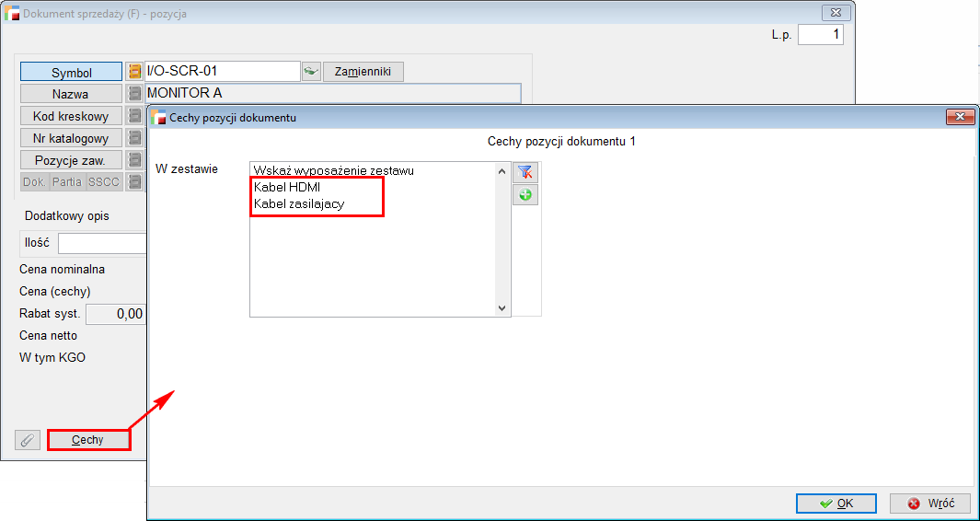Select Kabel zasilajacy in the list
Viewport: 980px width, 521px height.
click(x=299, y=203)
